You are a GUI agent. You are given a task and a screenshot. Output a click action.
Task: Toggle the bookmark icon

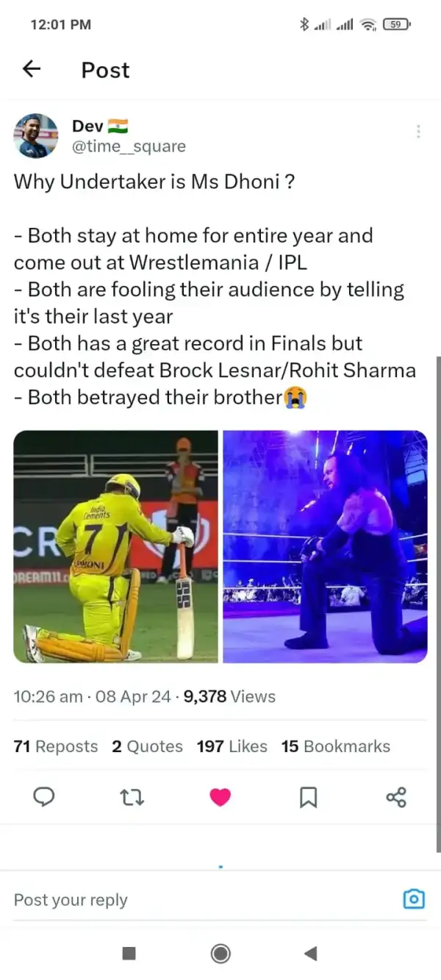(x=309, y=797)
